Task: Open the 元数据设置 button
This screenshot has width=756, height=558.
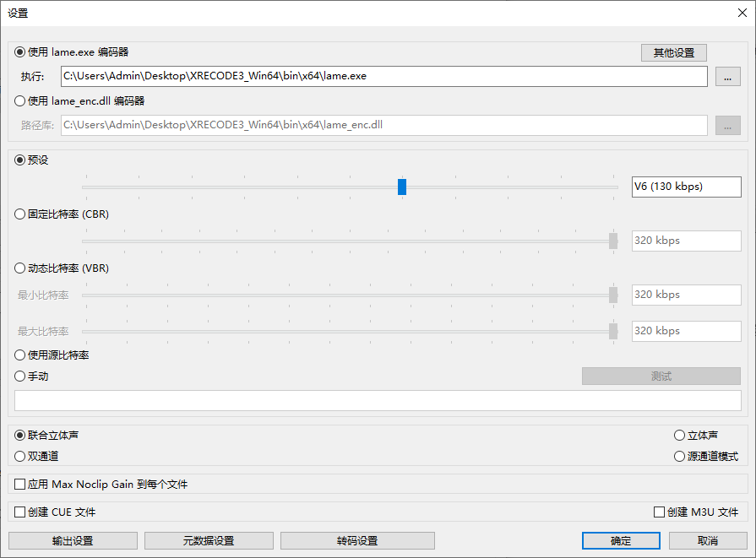Action: [209, 540]
